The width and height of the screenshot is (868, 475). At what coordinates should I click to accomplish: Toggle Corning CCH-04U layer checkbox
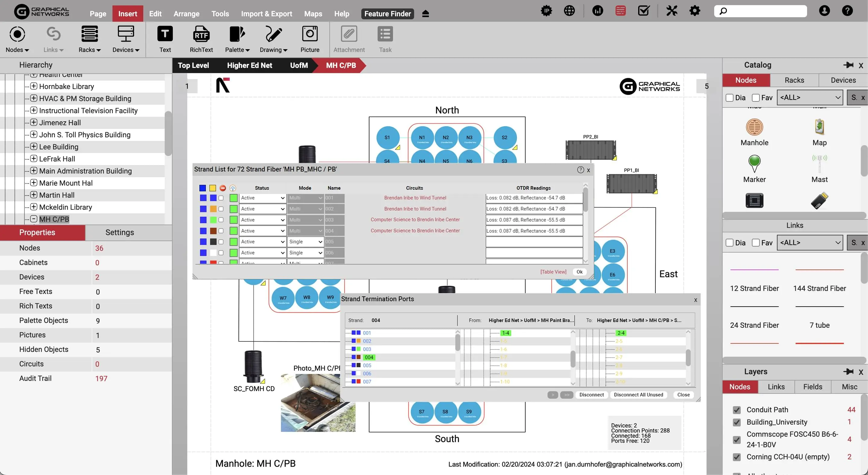pos(737,457)
